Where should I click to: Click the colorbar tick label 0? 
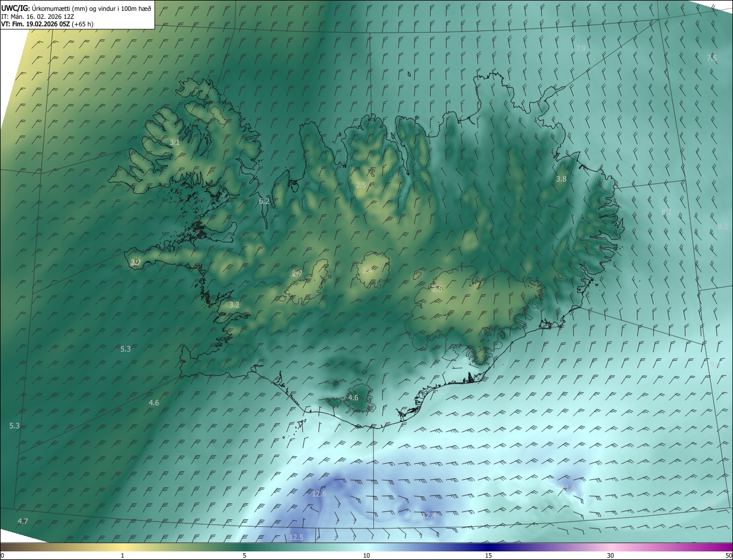point(2,556)
